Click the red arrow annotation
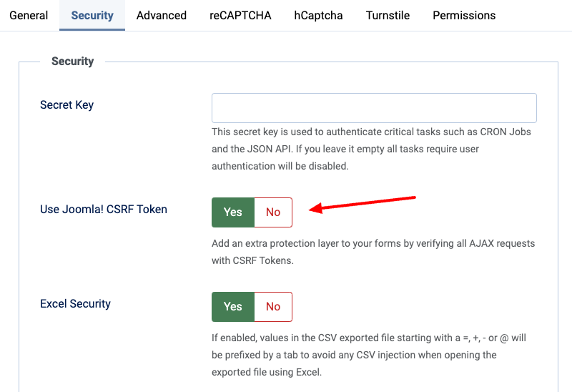 [x=365, y=203]
